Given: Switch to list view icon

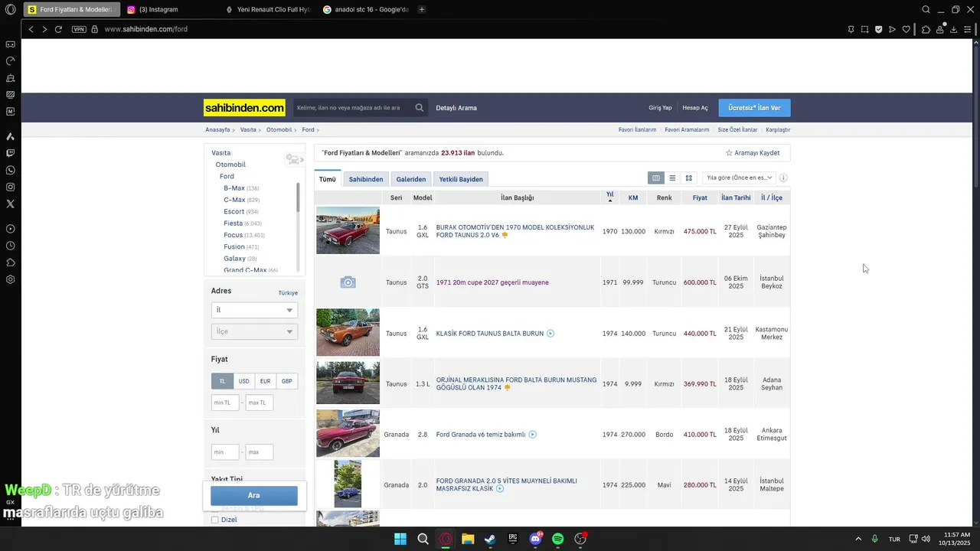Looking at the screenshot, I should (672, 178).
